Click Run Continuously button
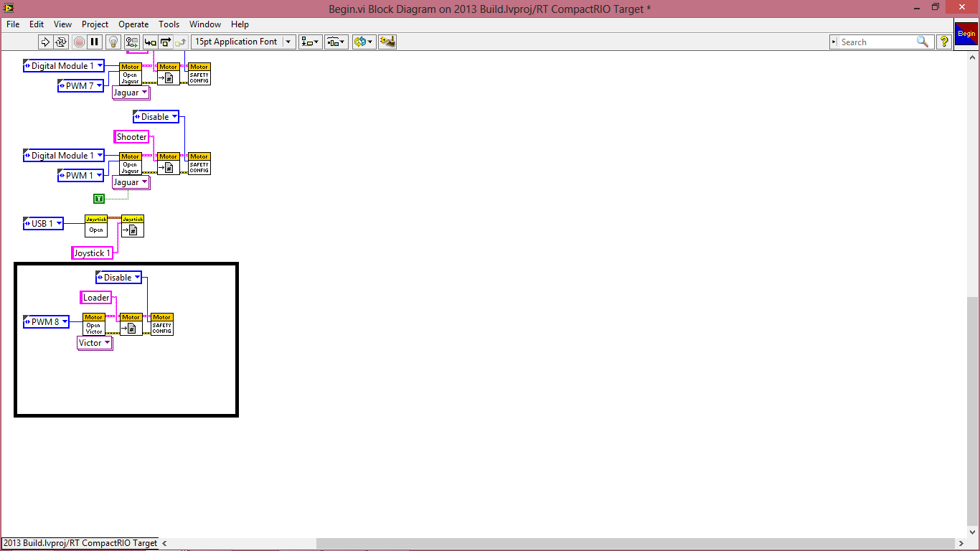 pyautogui.click(x=61, y=42)
